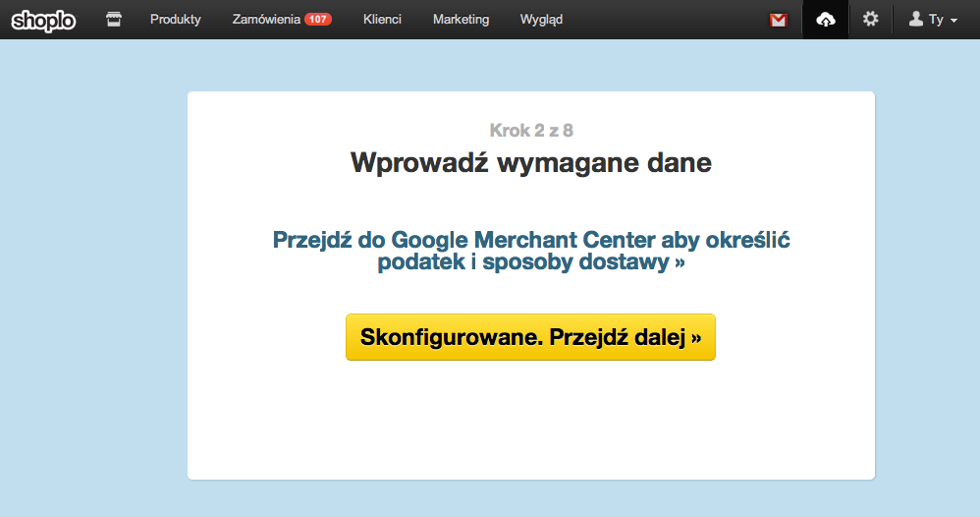Click the cloud upload icon

click(x=826, y=20)
